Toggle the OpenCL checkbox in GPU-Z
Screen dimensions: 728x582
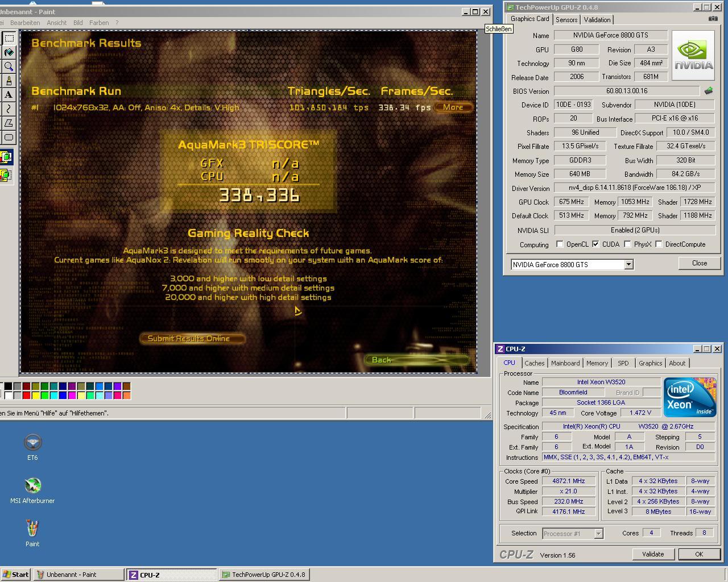pyautogui.click(x=560, y=244)
